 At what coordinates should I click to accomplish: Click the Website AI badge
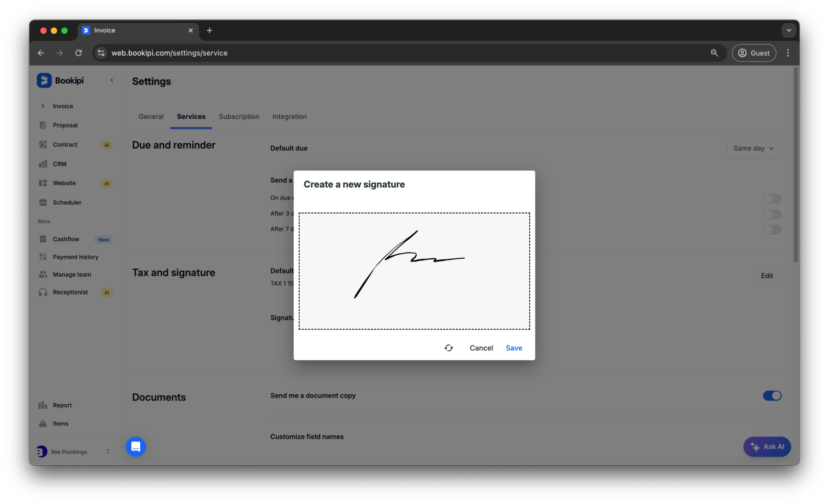107,184
